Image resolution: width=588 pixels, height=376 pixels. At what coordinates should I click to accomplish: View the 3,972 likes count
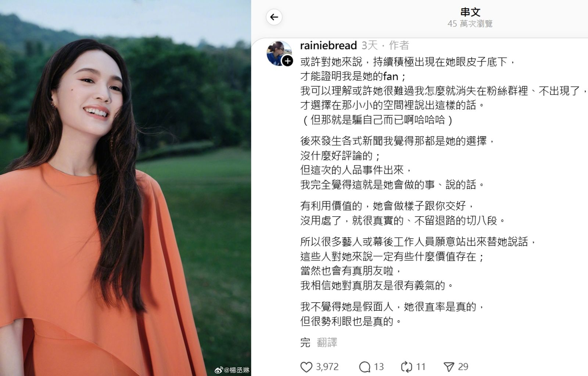tap(327, 367)
